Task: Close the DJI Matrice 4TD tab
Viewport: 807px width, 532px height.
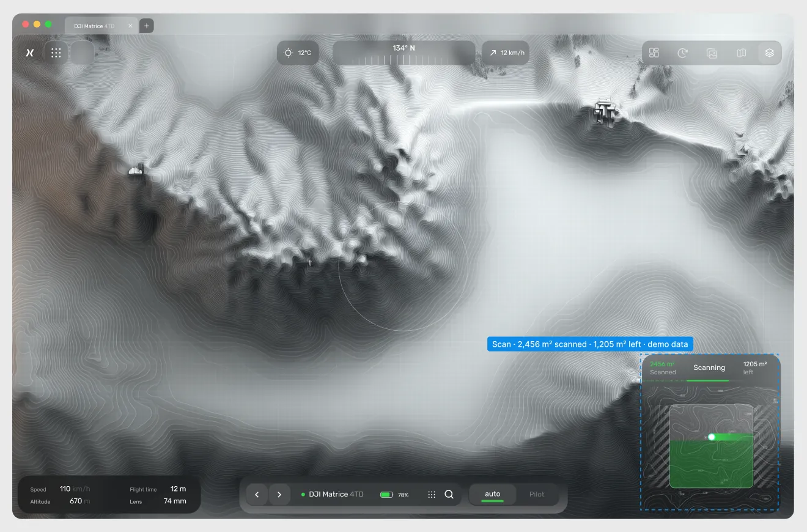Action: click(x=130, y=26)
